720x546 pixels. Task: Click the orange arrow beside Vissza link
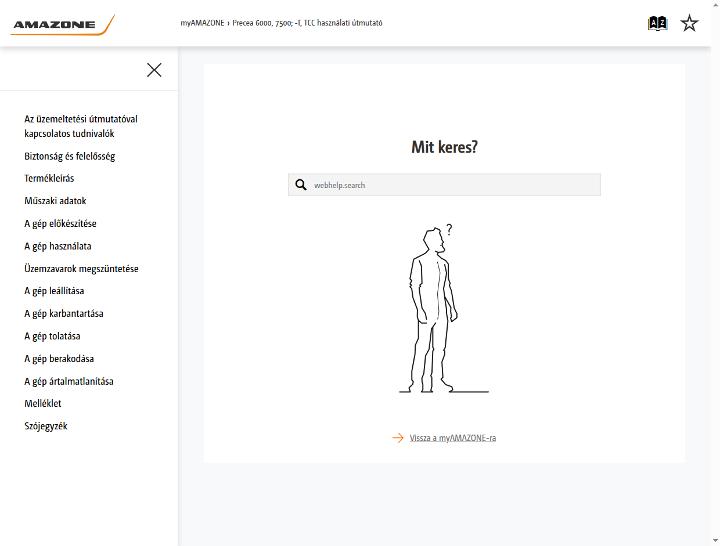398,438
